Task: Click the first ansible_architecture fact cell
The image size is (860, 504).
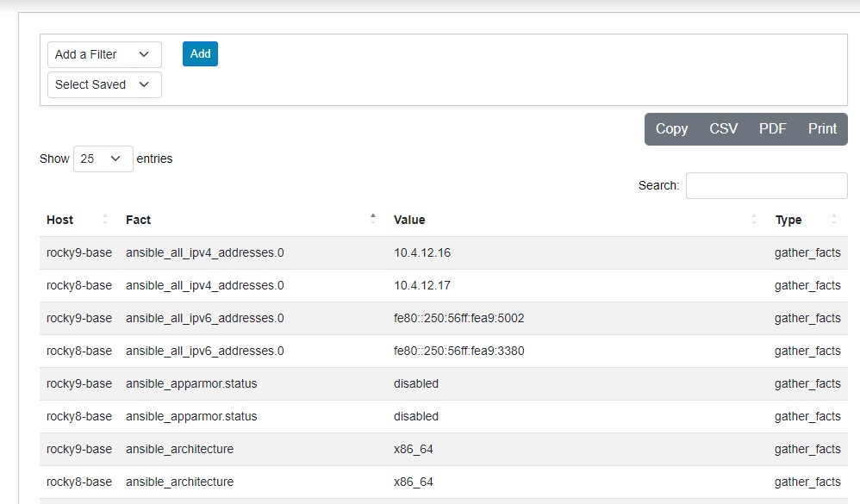Action: click(x=179, y=449)
